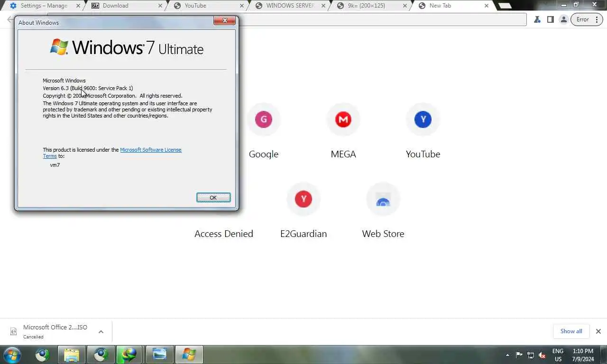Click the Version 6.3 build text
This screenshot has height=364, width=607.
(88, 88)
